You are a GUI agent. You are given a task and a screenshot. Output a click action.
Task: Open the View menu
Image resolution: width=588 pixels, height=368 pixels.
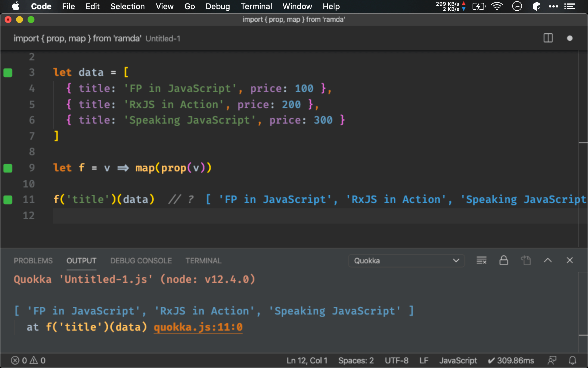click(x=165, y=6)
